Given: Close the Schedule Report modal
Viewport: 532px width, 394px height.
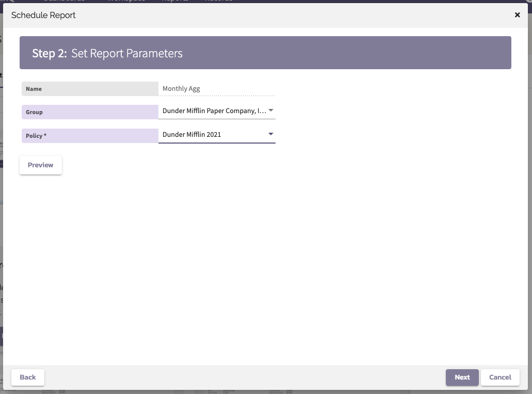Looking at the screenshot, I should pyautogui.click(x=517, y=15).
